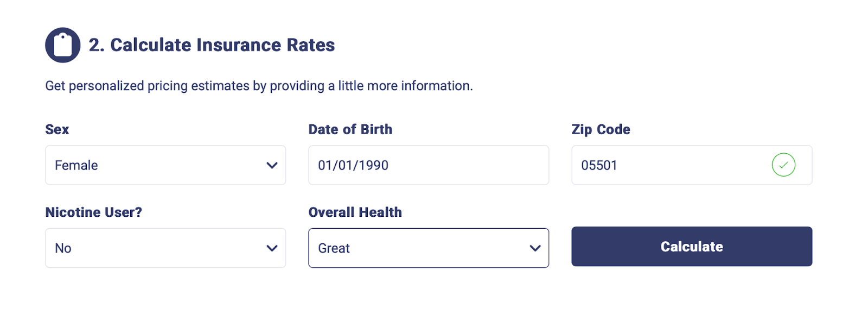Click the Calculate button
The image size is (868, 314).
(692, 247)
